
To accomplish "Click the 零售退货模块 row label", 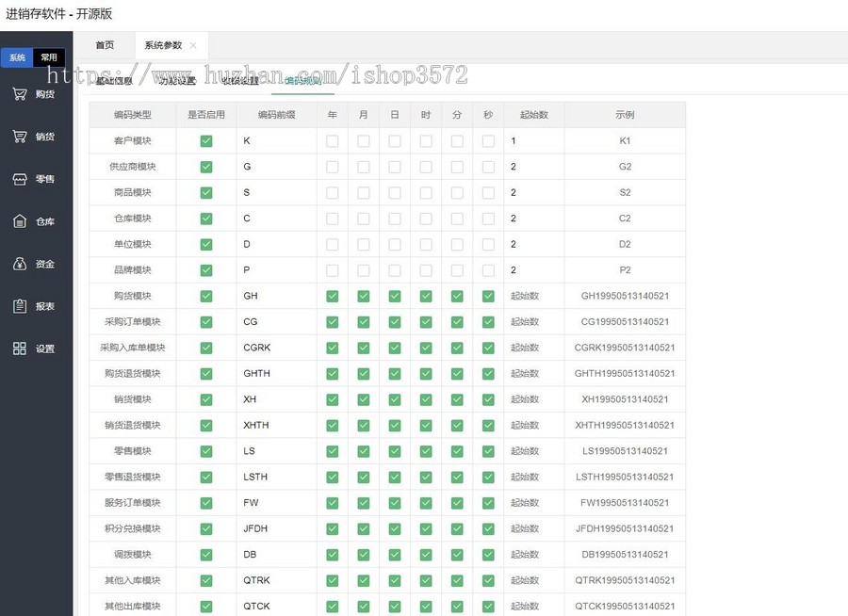I will click(x=133, y=477).
